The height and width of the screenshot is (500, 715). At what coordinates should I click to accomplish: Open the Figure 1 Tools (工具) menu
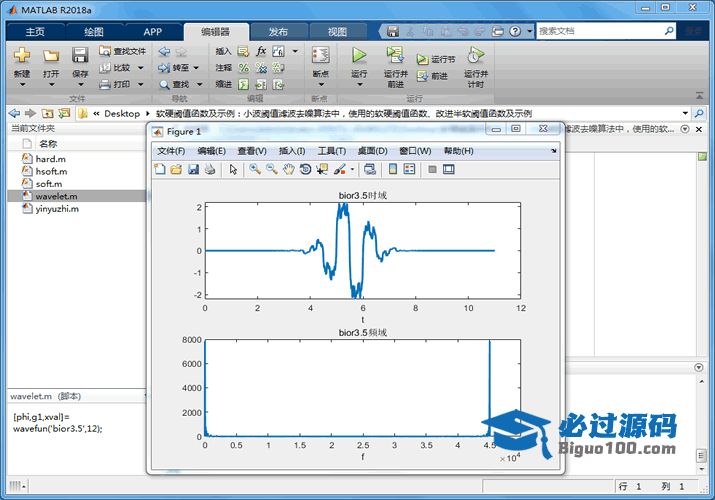(x=332, y=151)
